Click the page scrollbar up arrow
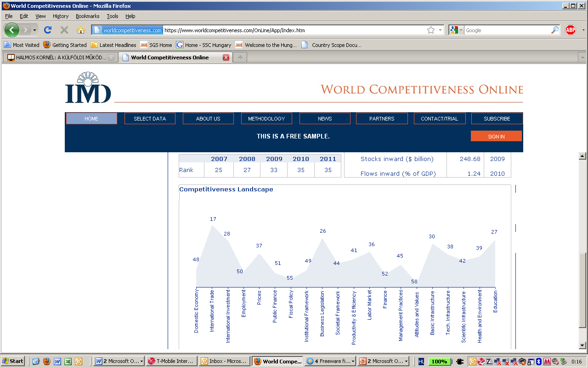588x368 pixels. point(582,156)
